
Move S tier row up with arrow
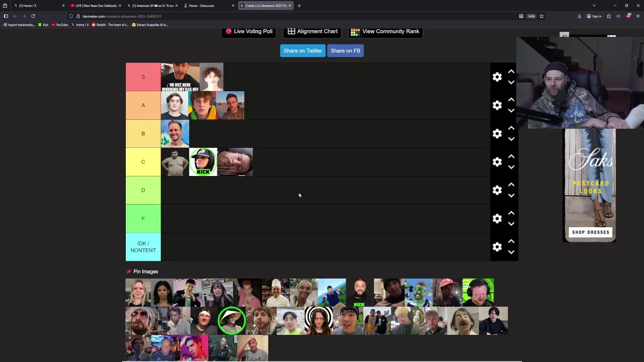click(x=511, y=71)
